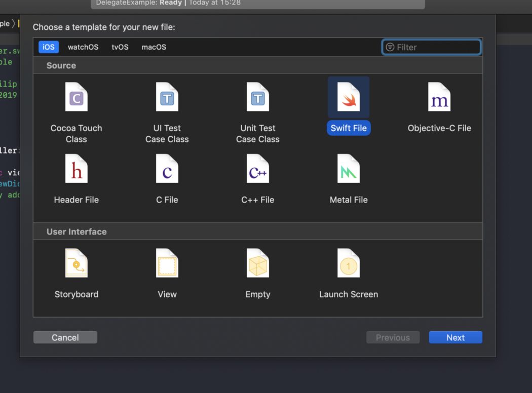Screen dimensions: 532x393
Task: Pick the Unit Test Case Class template icon
Action: (x=258, y=97)
